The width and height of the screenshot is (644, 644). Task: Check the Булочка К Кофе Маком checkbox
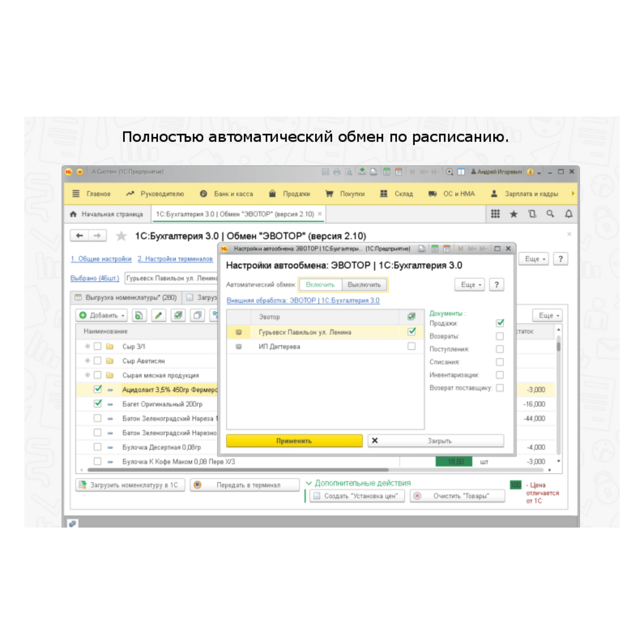coord(98,462)
